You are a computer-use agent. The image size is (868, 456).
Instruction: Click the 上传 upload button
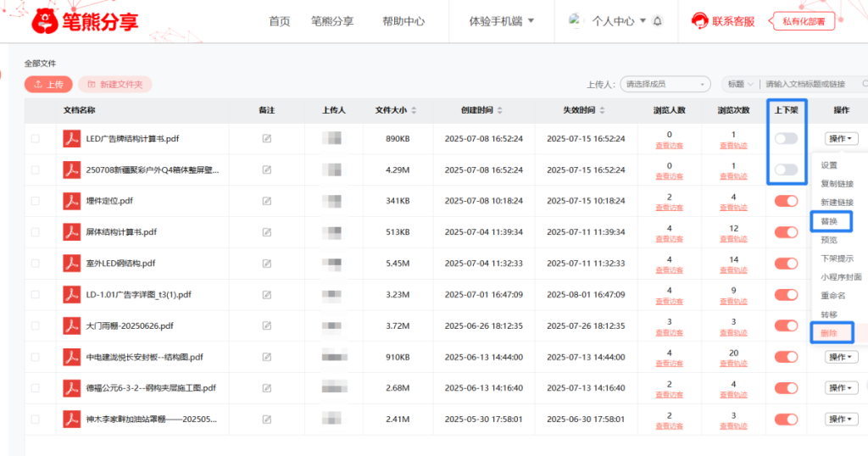click(x=48, y=84)
